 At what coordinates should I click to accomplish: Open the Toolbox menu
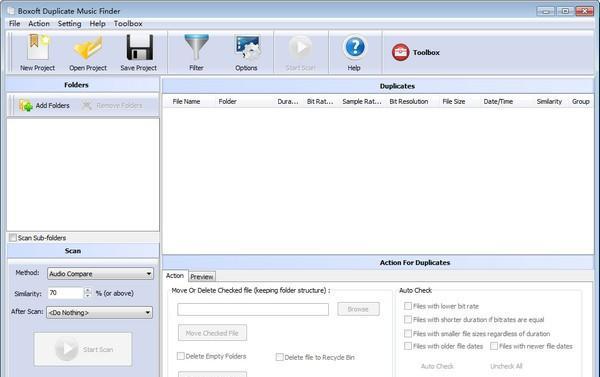(x=128, y=24)
